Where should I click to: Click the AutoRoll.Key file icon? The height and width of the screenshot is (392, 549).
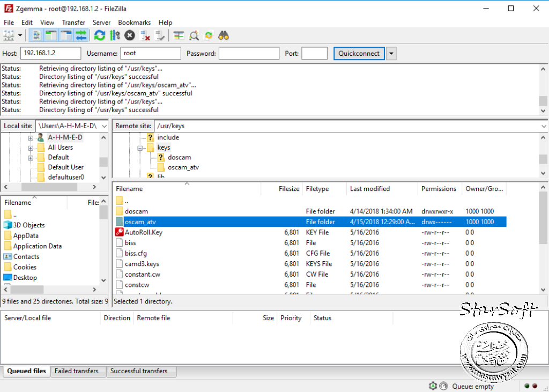(x=119, y=232)
